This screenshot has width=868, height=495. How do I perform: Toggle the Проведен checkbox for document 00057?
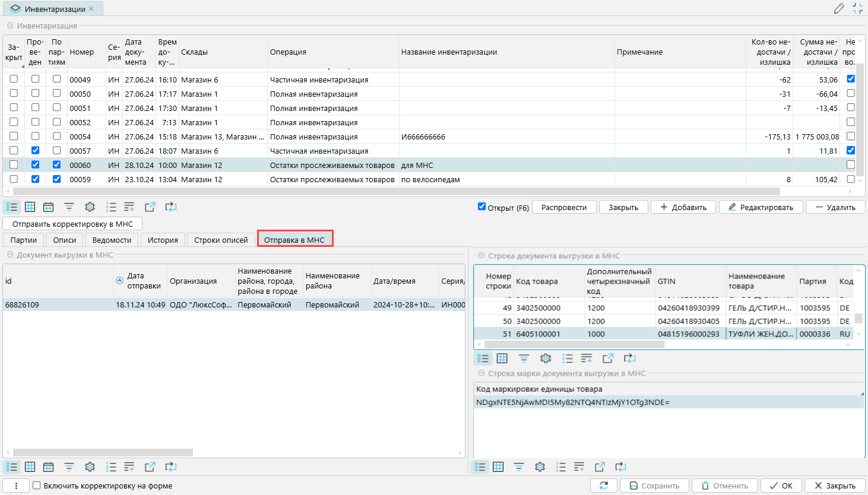(x=35, y=151)
